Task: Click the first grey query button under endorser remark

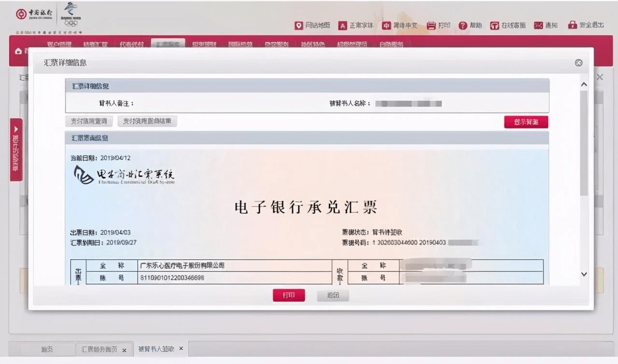Action: coord(89,121)
